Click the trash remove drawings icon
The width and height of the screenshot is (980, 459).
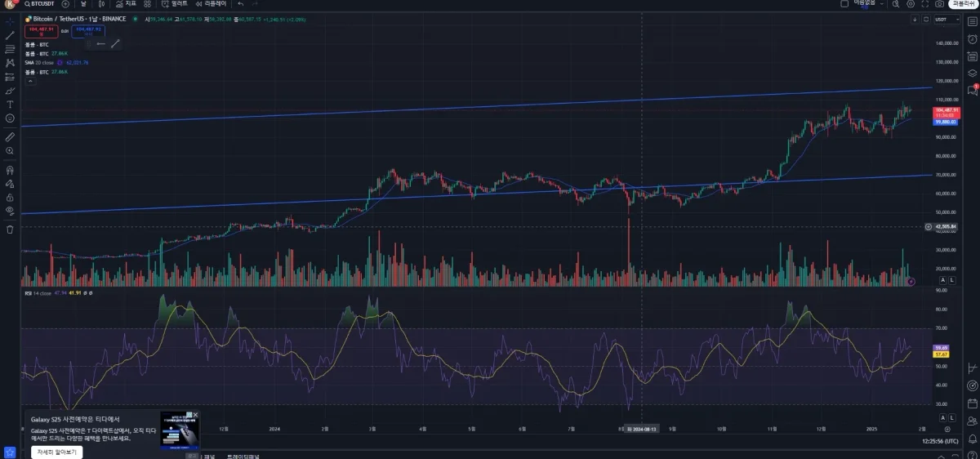point(10,229)
